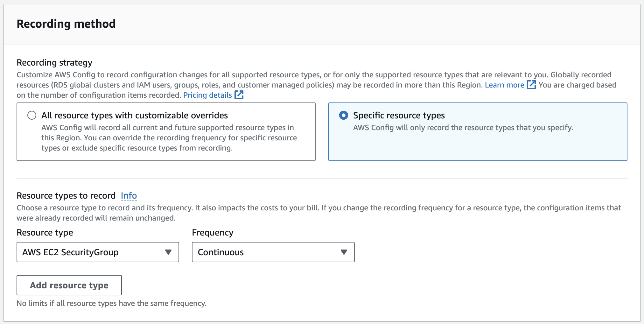The image size is (644, 324).
Task: Click external-link icon next to Pricing details
Action: (239, 95)
